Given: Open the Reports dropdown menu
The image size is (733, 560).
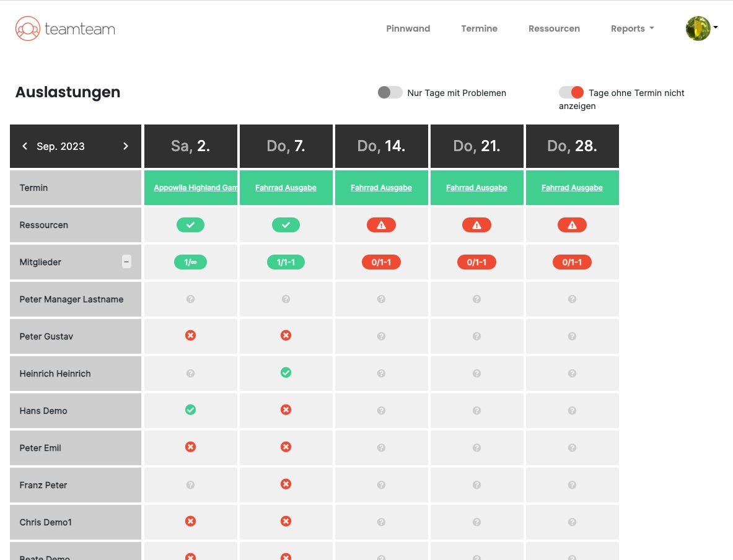Looking at the screenshot, I should coord(632,28).
